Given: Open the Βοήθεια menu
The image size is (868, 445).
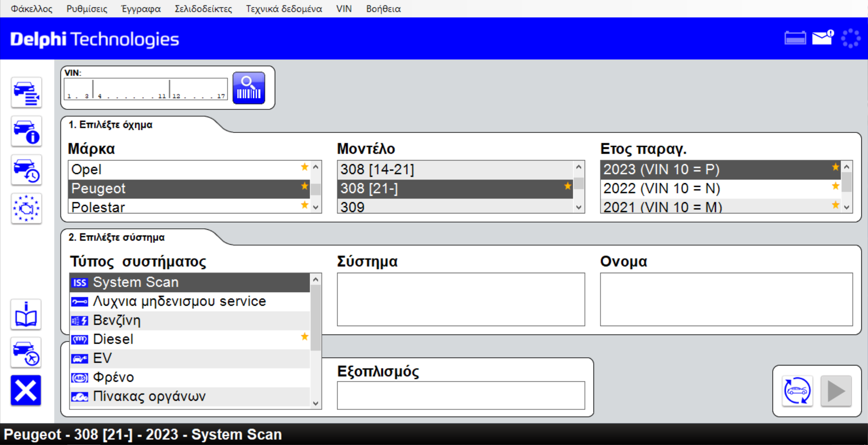Looking at the screenshot, I should click(383, 9).
